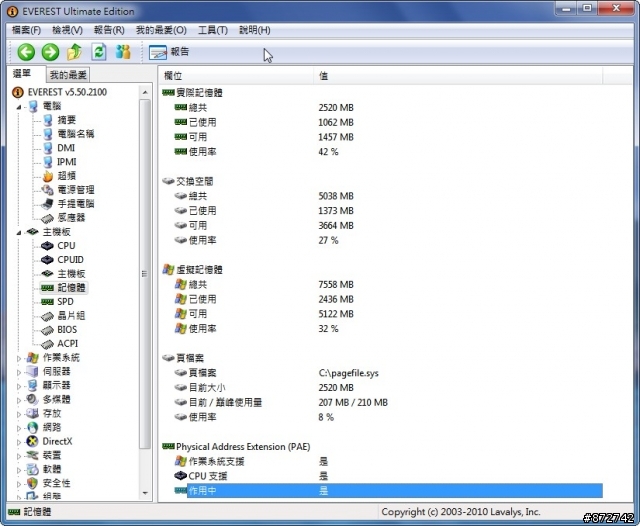Click the Refresh toolbar icon
The height and width of the screenshot is (526, 640).
(99, 52)
